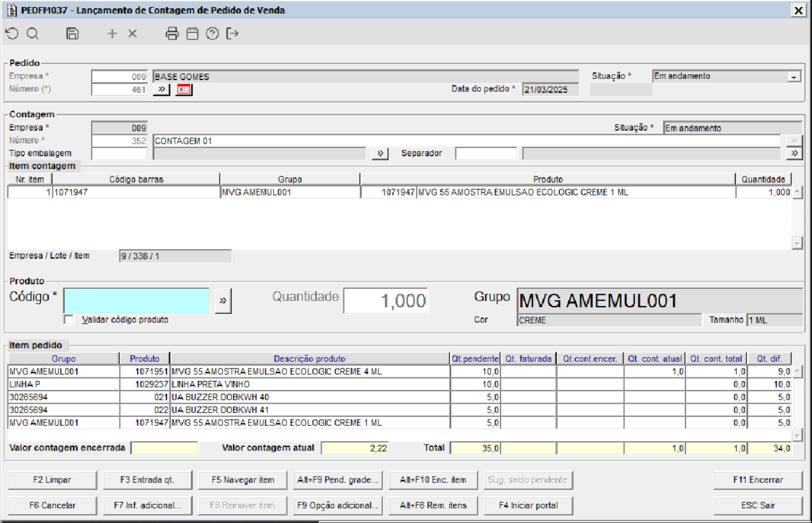
Task: Select the UA BUZZER DOBKWH 40 row
Action: tap(399, 397)
